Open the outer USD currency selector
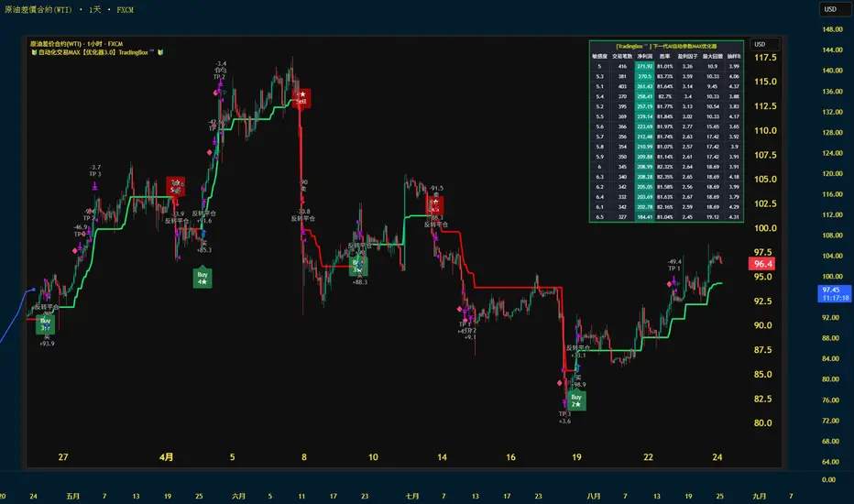The height and width of the screenshot is (504, 854). pyautogui.click(x=833, y=9)
